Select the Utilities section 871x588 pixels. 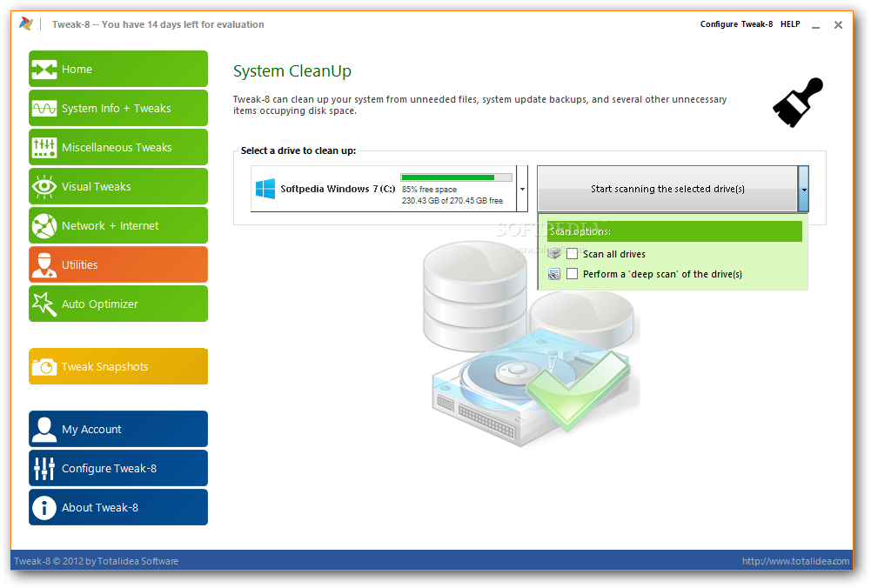click(118, 264)
